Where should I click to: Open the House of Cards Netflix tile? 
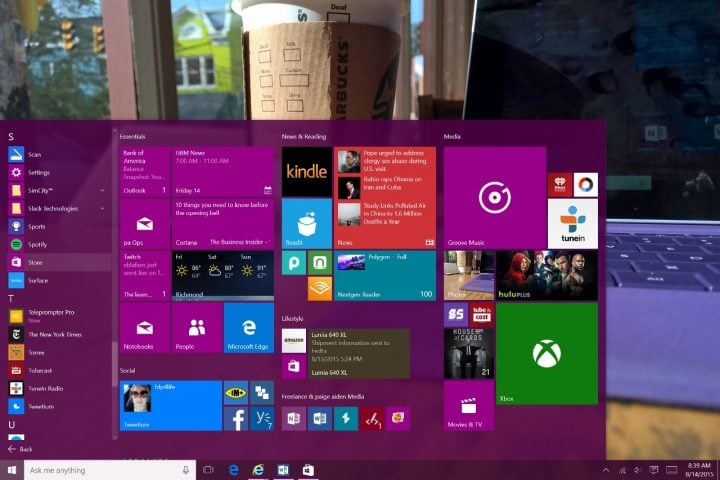pos(469,354)
